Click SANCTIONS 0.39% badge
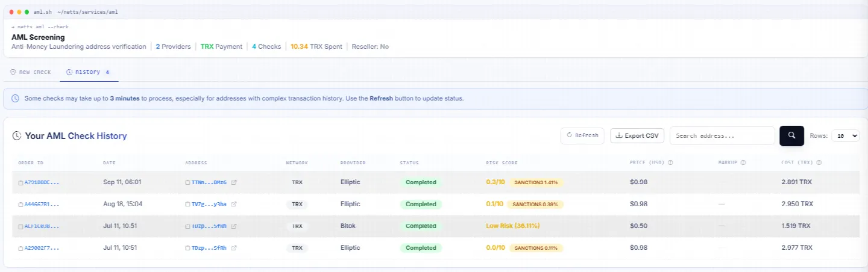868x272 pixels. click(x=536, y=205)
